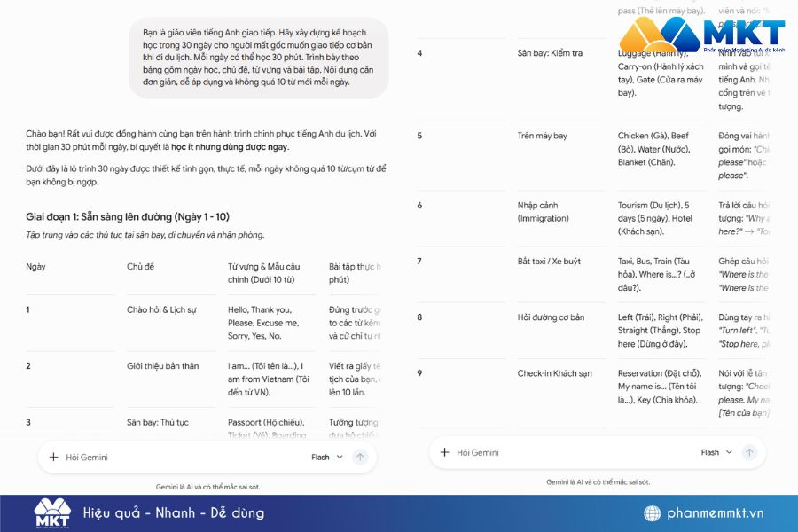Click the 'Chủ đề' column header
The image size is (798, 532).
click(x=140, y=266)
